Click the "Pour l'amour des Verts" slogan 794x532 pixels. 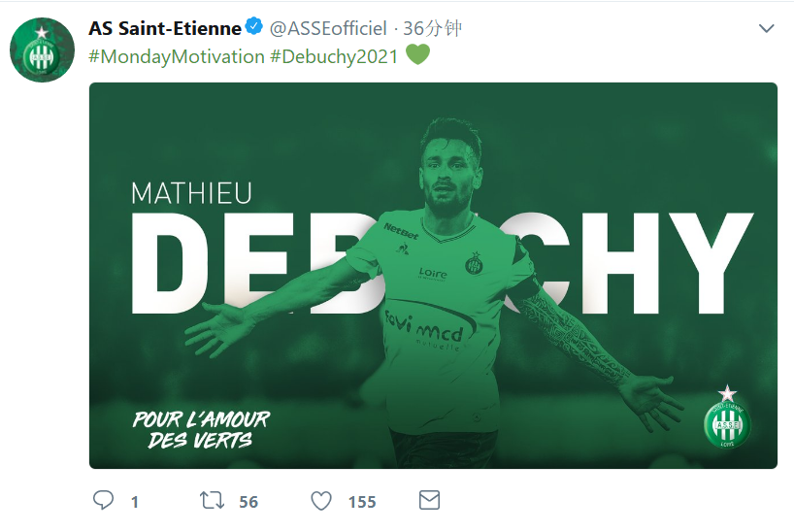pyautogui.click(x=201, y=430)
